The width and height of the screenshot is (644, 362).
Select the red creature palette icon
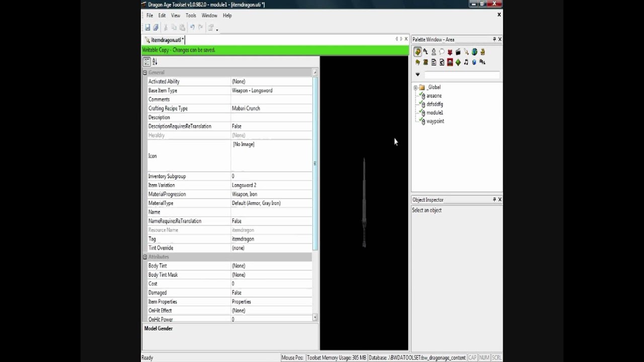coord(450,52)
